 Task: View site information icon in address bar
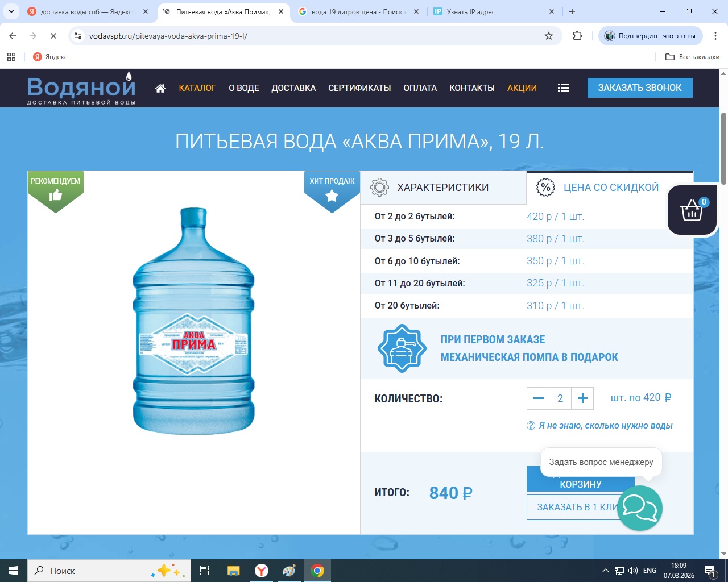pos(78,36)
